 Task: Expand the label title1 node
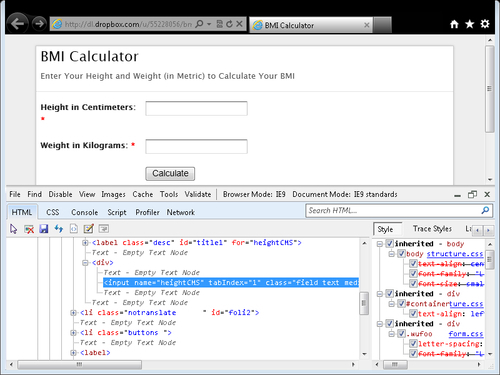click(85, 243)
